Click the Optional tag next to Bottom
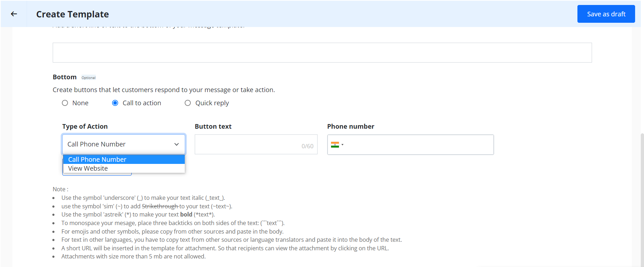644x267 pixels. [89, 78]
